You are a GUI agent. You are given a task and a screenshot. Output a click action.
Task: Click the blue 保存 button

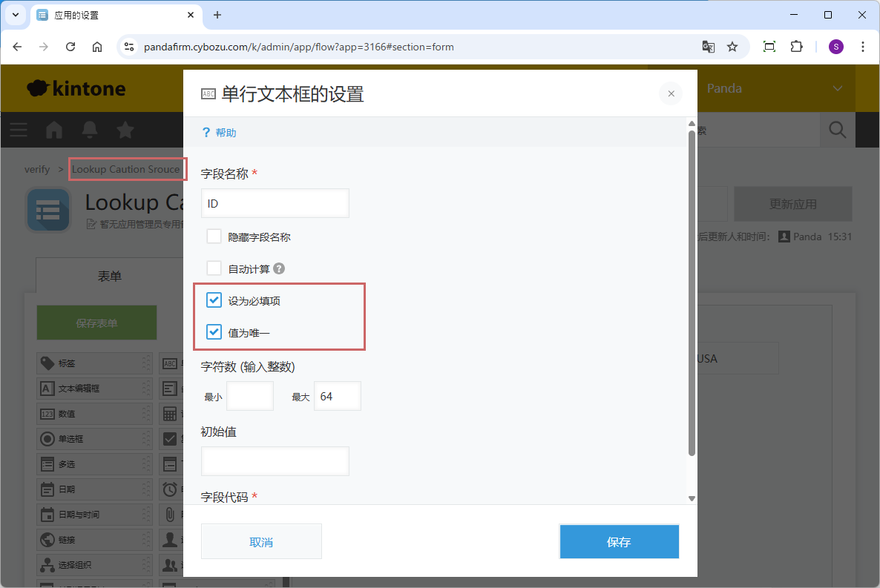(x=619, y=542)
